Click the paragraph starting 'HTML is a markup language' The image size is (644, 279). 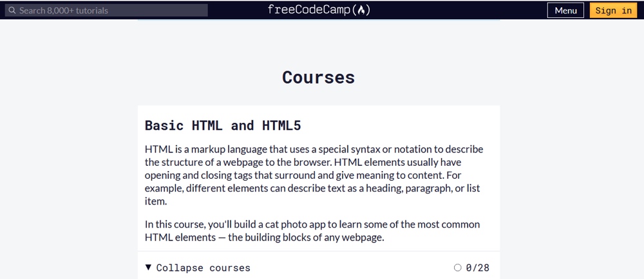click(x=314, y=175)
